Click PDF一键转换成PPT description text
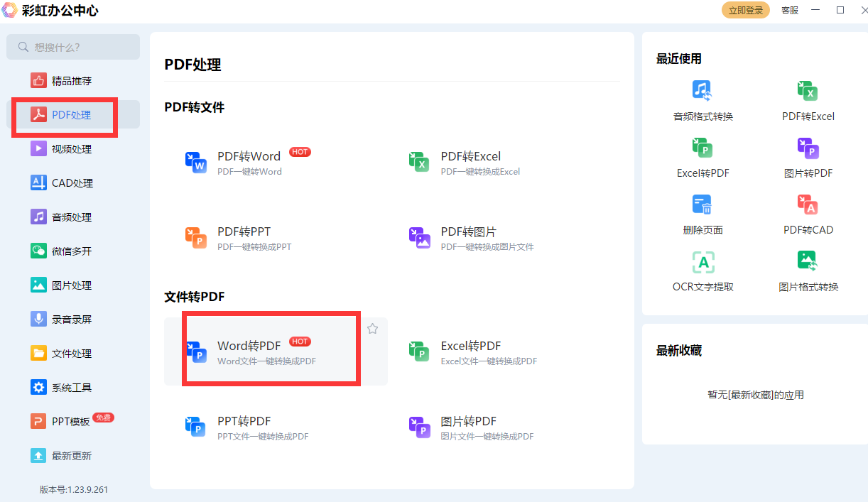Image resolution: width=868 pixels, height=502 pixels. pyautogui.click(x=254, y=247)
